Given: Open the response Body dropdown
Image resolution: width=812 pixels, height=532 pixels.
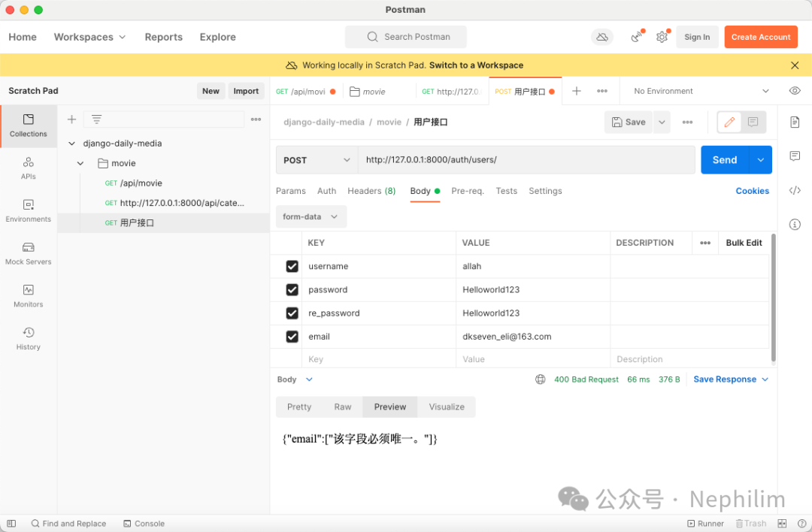Looking at the screenshot, I should coord(295,379).
